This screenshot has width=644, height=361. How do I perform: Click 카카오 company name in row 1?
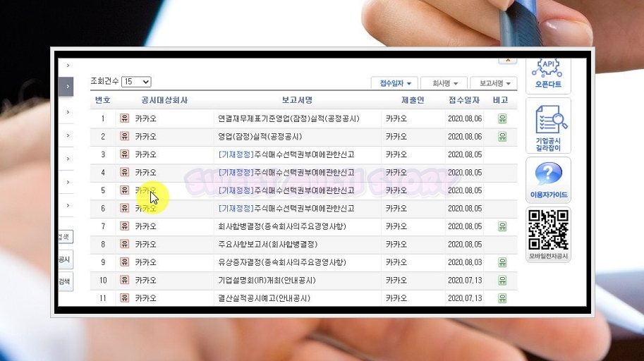(x=146, y=118)
